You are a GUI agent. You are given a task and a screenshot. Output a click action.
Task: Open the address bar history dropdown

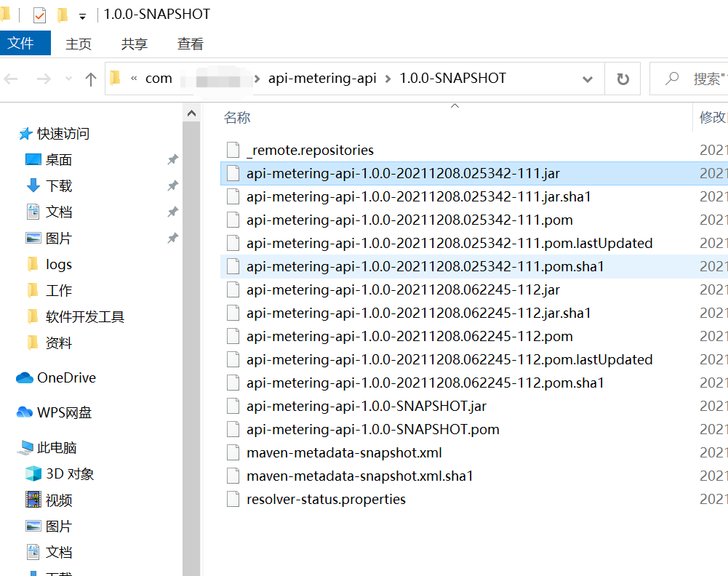point(588,79)
